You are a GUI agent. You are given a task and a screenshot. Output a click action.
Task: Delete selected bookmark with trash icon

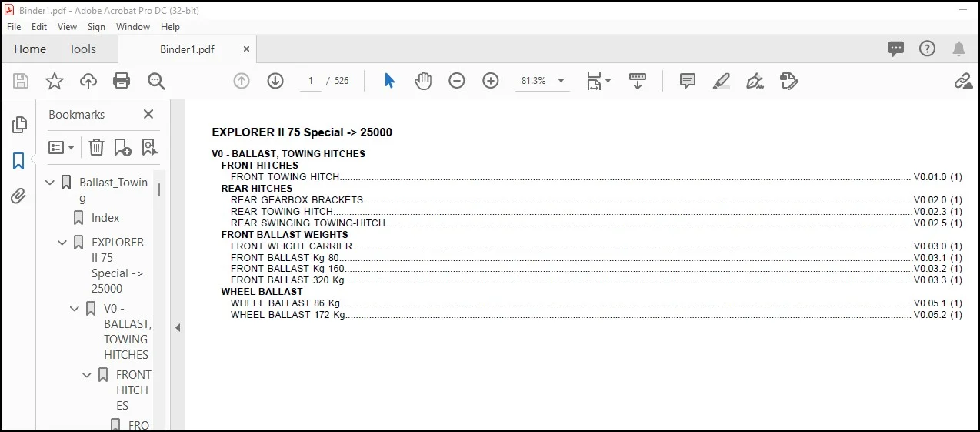(96, 147)
